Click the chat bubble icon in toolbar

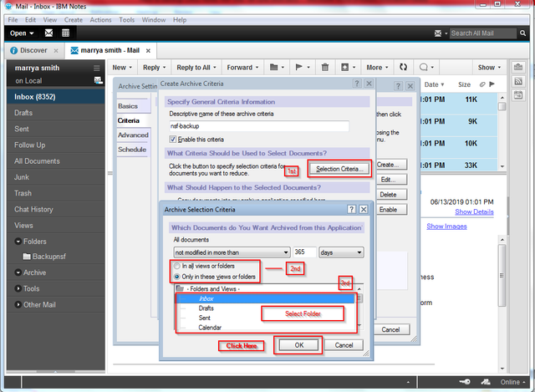coord(425,68)
